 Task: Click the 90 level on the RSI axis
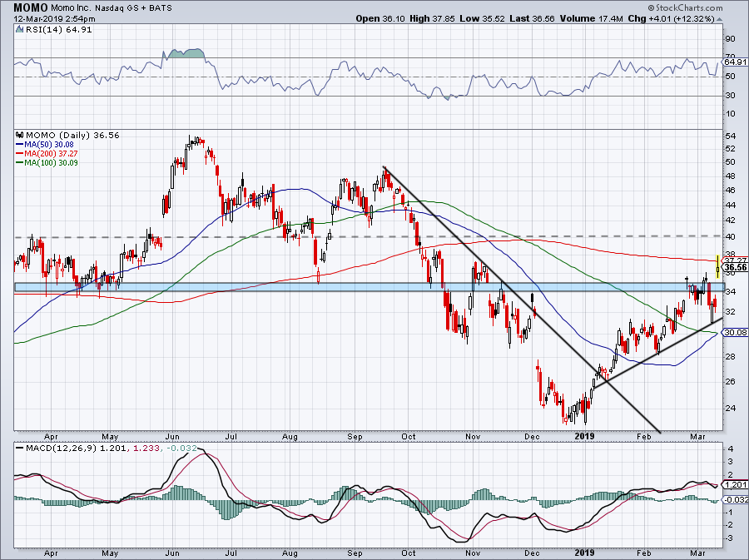(x=731, y=38)
